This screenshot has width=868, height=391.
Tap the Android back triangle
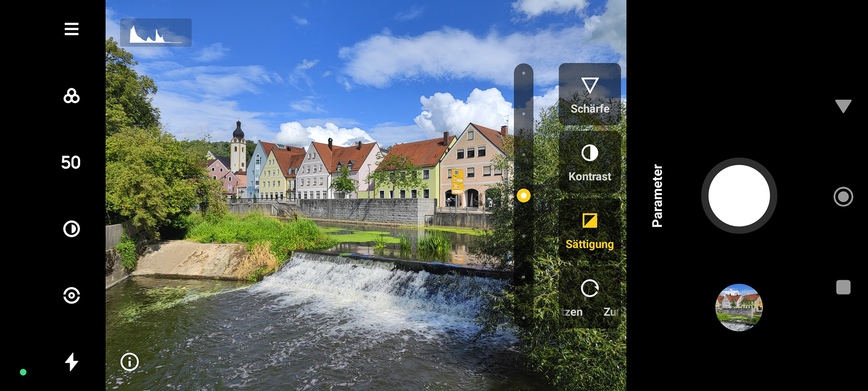coord(843,106)
